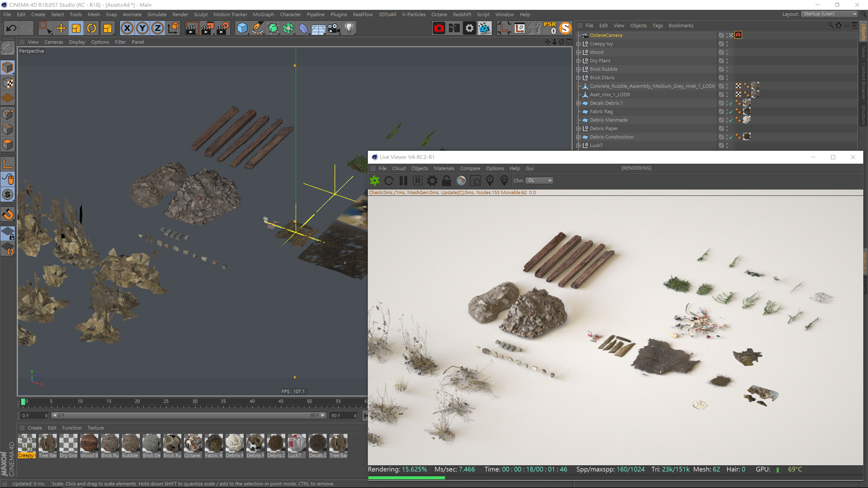This screenshot has height=488, width=868.
Task: Open the Simulate menu
Action: 157,14
